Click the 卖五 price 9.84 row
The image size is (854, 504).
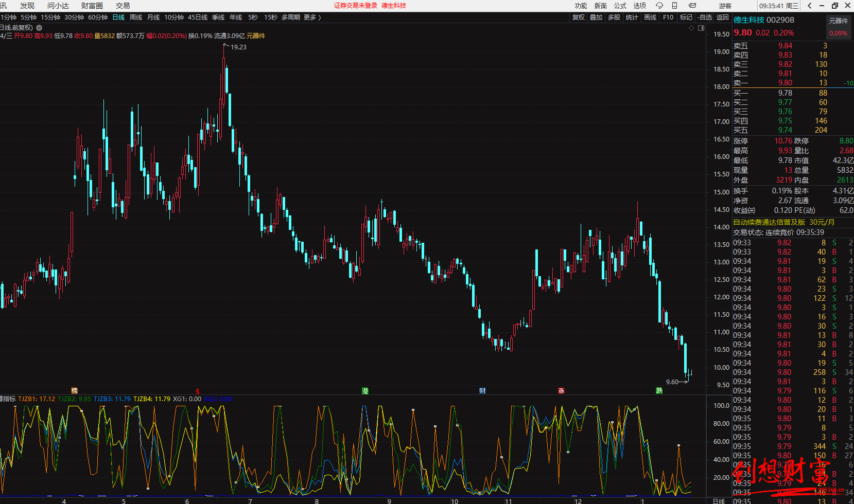point(793,46)
